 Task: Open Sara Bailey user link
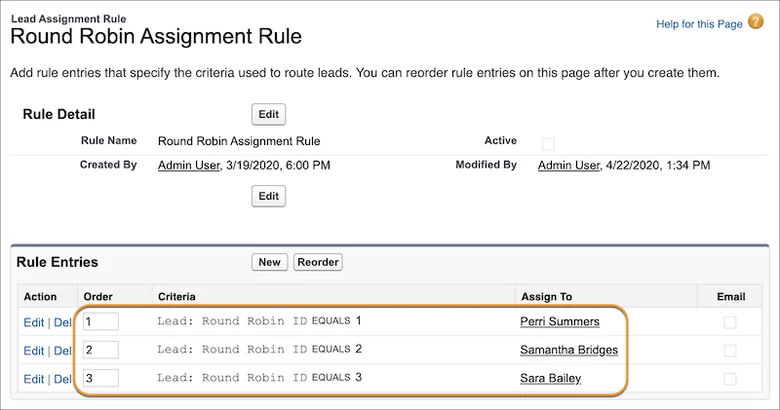(551, 378)
